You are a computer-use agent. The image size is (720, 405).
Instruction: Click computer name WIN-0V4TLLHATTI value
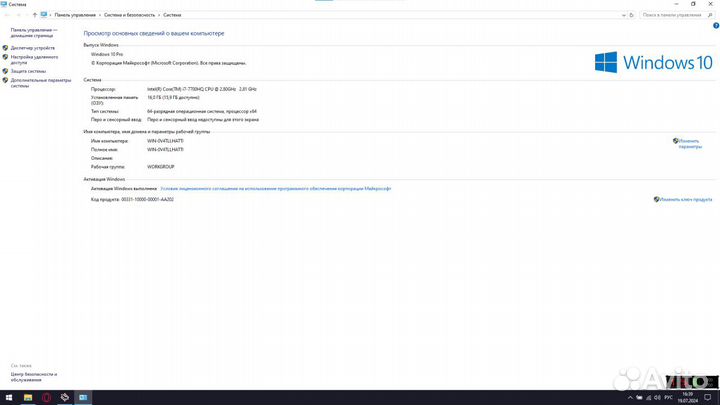(x=165, y=141)
